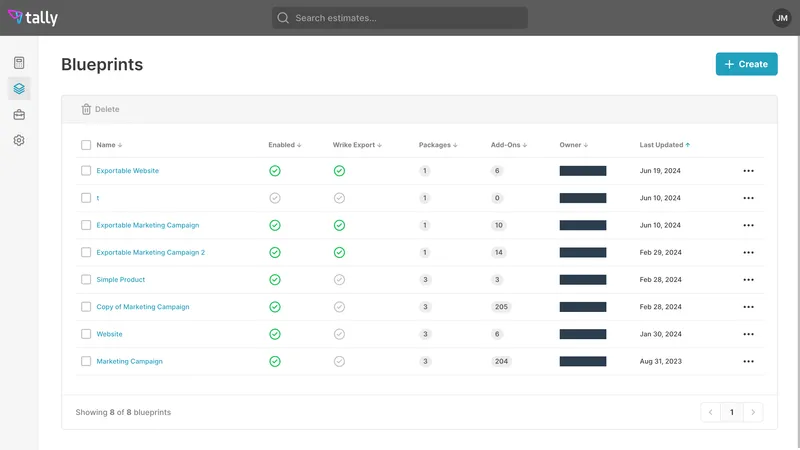The height and width of the screenshot is (450, 800).
Task: Toggle Wrike Export for Exportable Marketing Campaign 2
Action: pyautogui.click(x=339, y=253)
